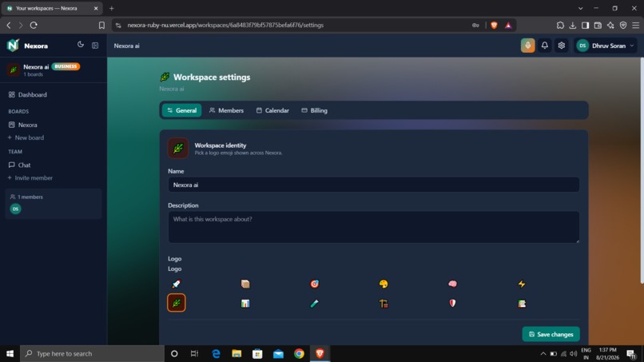Image resolution: width=644 pixels, height=362 pixels.
Task: Open the notifications bell
Action: coord(545,46)
